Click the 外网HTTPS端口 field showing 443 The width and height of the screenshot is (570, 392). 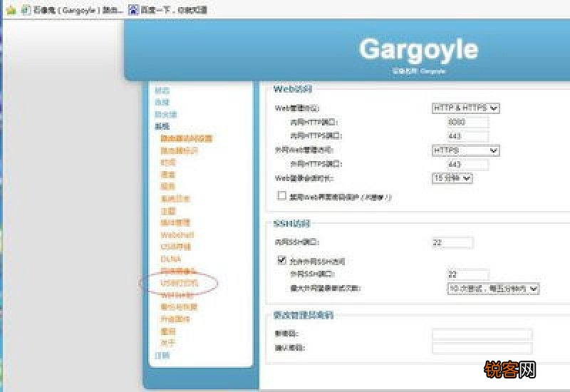(x=468, y=165)
